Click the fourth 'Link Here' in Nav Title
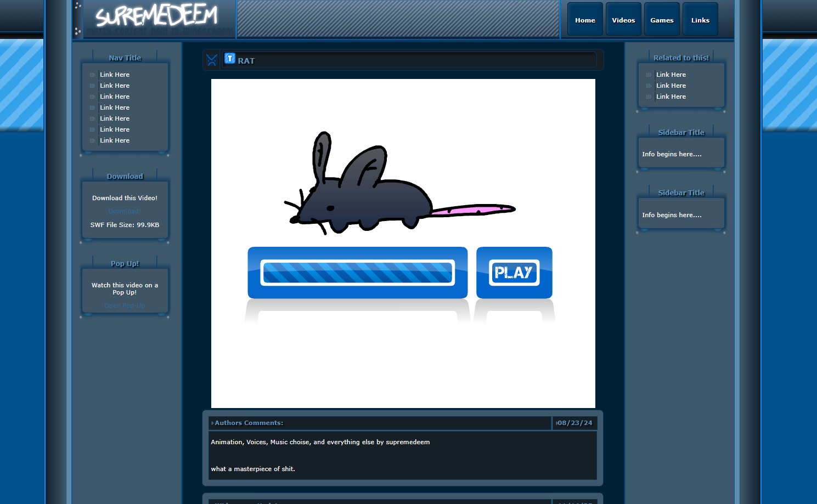Viewport: 817px width, 504px height. pyautogui.click(x=115, y=107)
